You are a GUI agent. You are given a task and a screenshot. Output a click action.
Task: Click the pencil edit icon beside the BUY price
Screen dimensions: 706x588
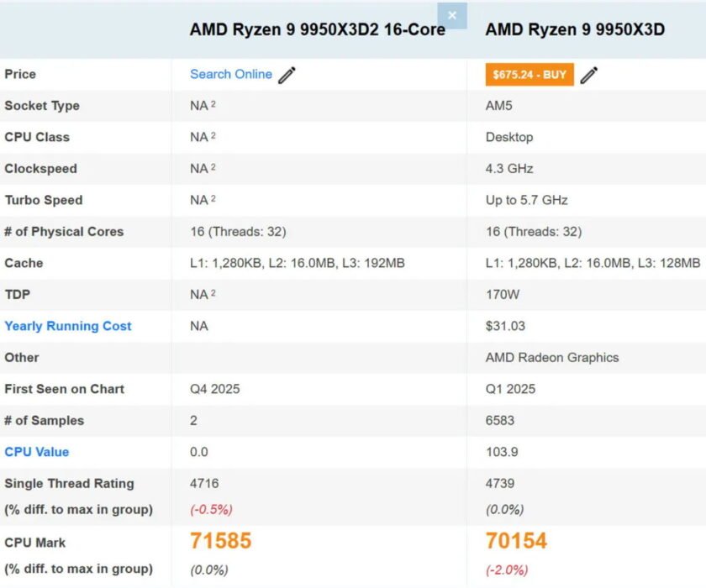(590, 75)
